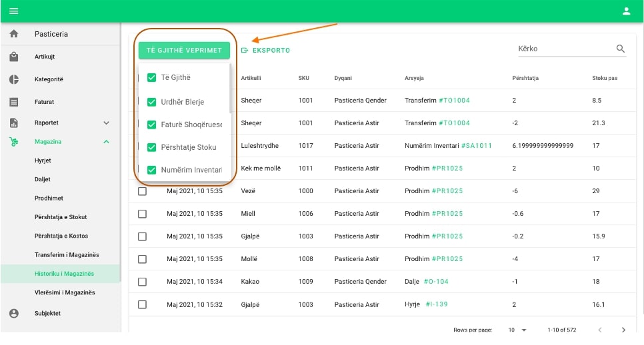The width and height of the screenshot is (644, 345).
Task: Open the hamburger menu icon
Action: click(x=13, y=11)
